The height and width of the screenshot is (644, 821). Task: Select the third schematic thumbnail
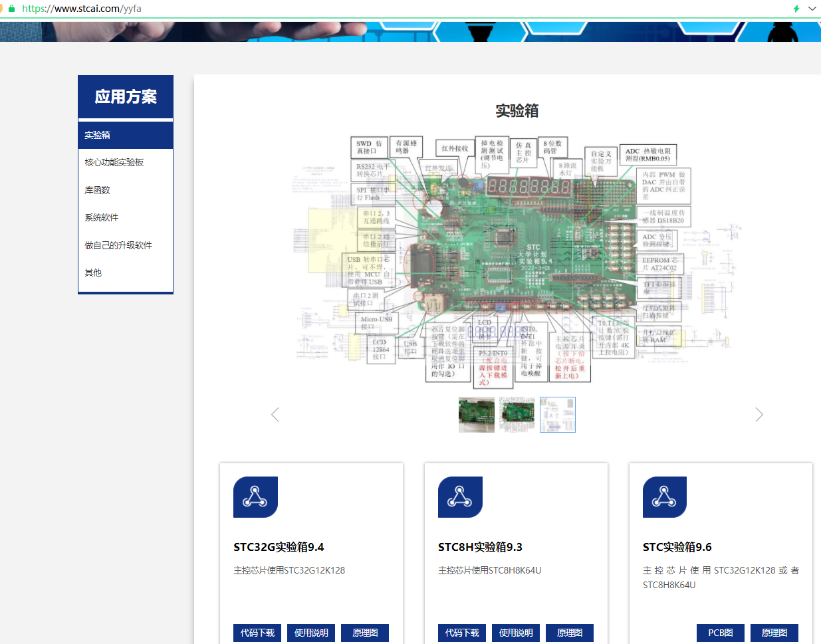(x=558, y=415)
